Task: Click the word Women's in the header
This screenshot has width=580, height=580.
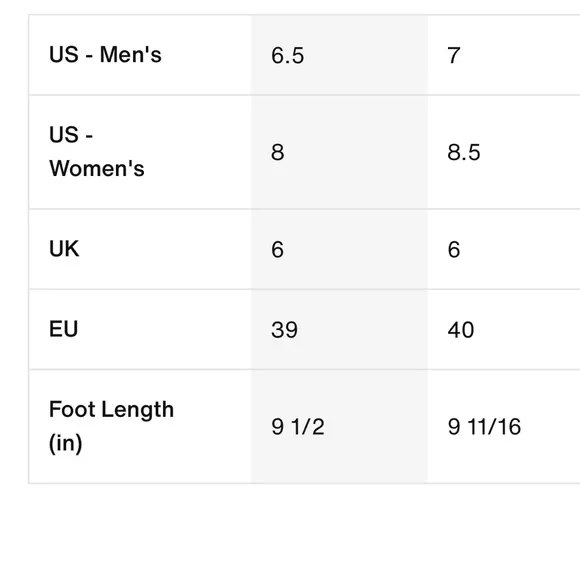Action: 97,169
